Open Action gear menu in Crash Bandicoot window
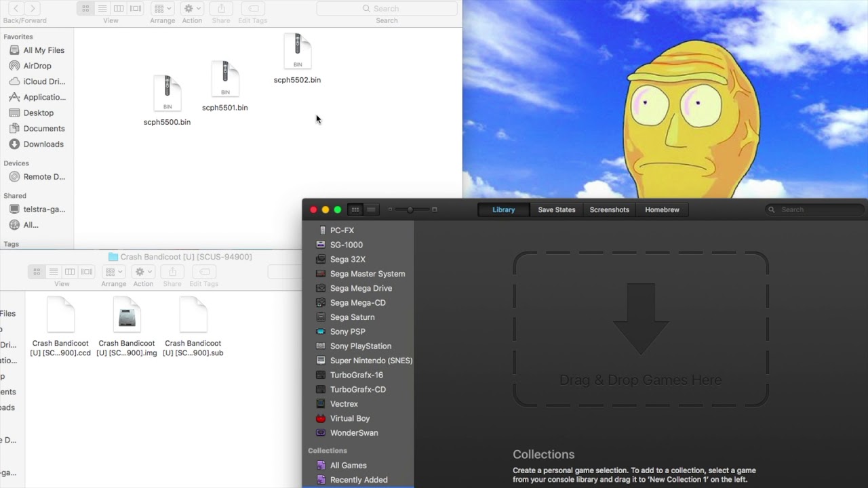The height and width of the screenshot is (488, 868). [x=143, y=272]
